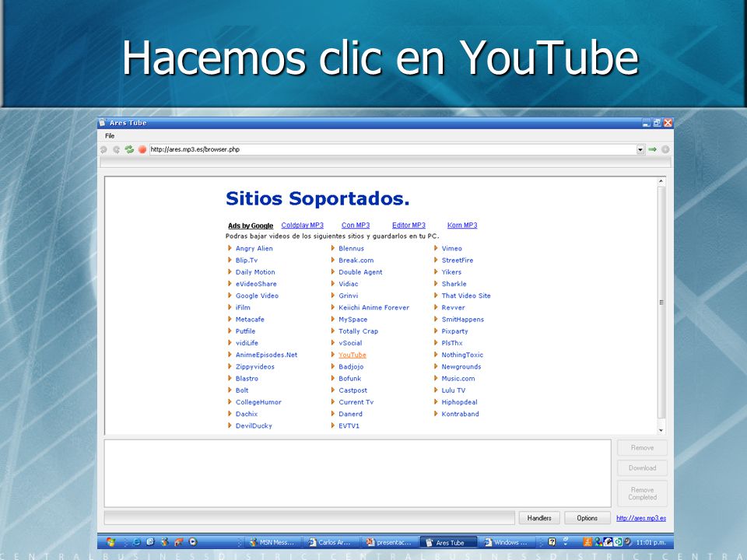Open the http://ares.mp3.es link at bottom right
The height and width of the screenshot is (560, 747).
(x=641, y=518)
